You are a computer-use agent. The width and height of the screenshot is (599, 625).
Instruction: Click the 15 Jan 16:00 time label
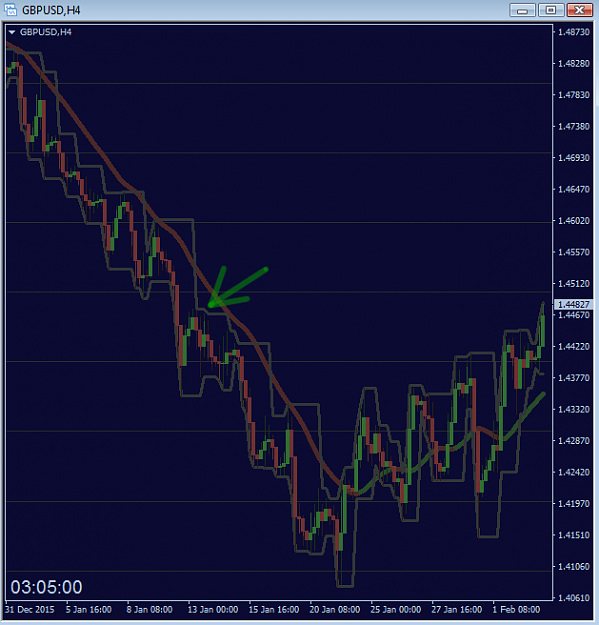(274, 610)
